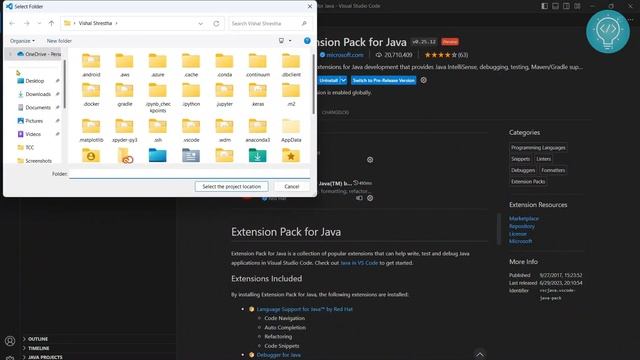Open the CHANGELOG tab
Image resolution: width=640 pixels, height=360 pixels.
pos(335,112)
